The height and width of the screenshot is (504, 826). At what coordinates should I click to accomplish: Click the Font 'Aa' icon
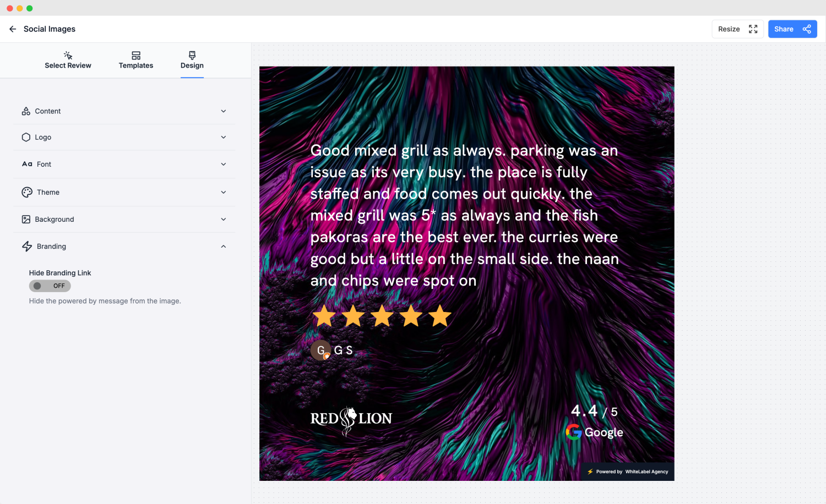pos(27,164)
